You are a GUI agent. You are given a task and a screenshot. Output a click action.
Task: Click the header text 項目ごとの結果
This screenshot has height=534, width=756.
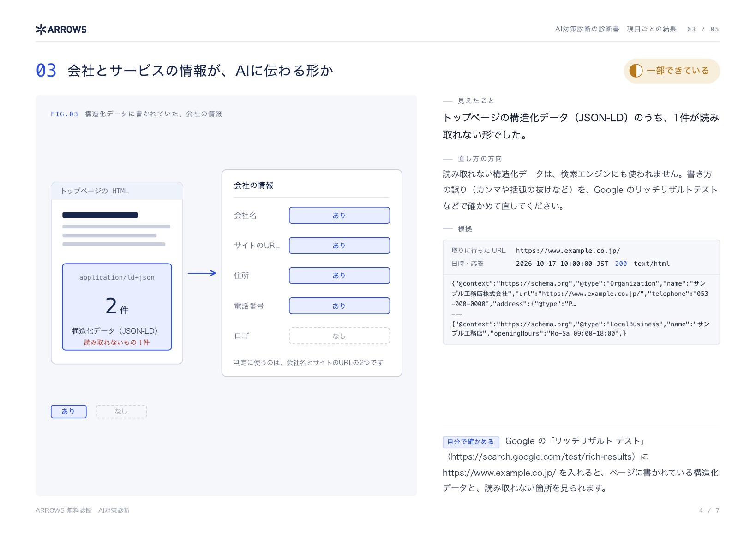[x=652, y=29]
